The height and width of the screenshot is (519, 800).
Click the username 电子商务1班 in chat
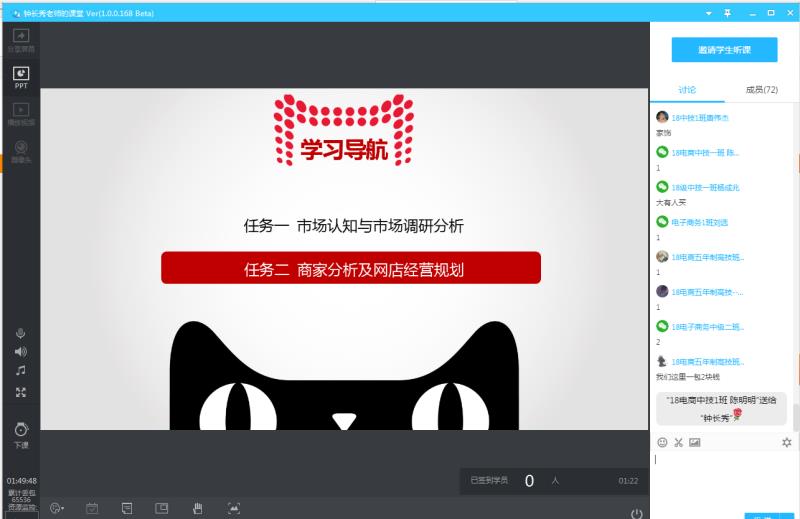coord(699,222)
